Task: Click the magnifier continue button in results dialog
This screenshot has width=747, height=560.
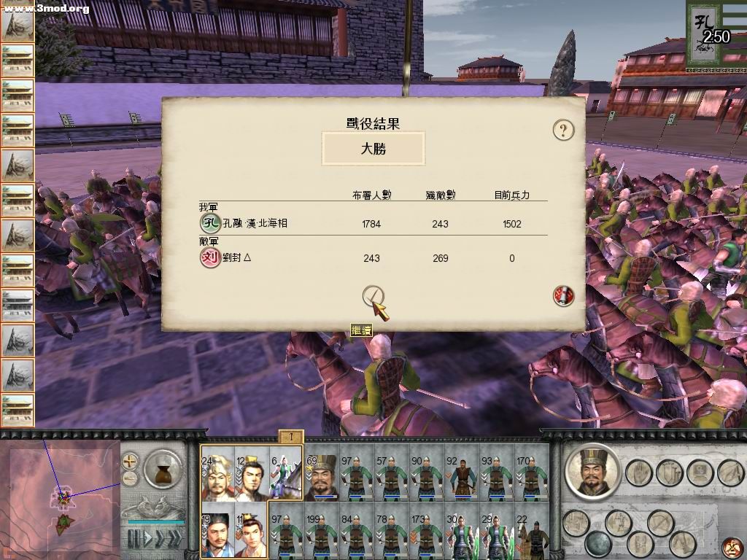Action: [x=373, y=297]
